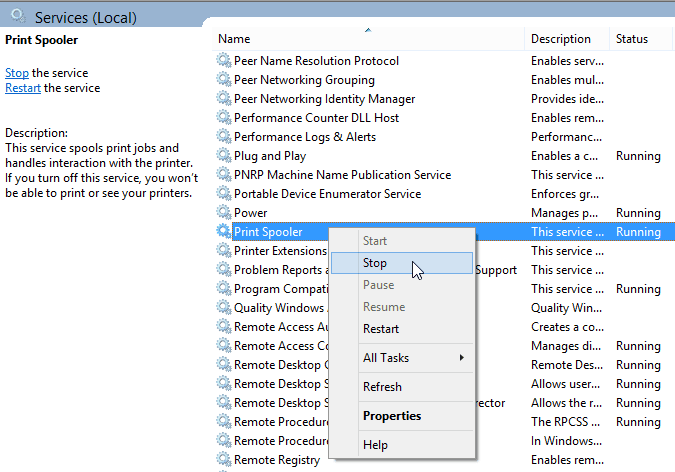Click Refresh in the context menu
The width and height of the screenshot is (675, 472).
point(382,387)
